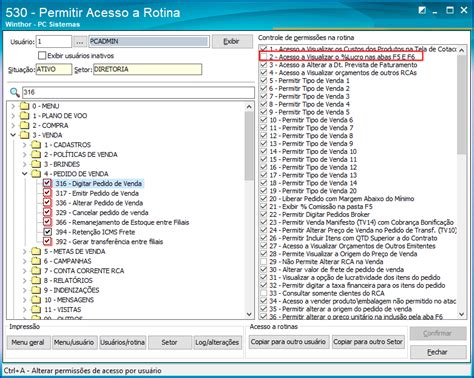Uncheck permission 5 - Permitir Tipo de Venda 1
The height and width of the screenshot is (378, 474).
264,81
